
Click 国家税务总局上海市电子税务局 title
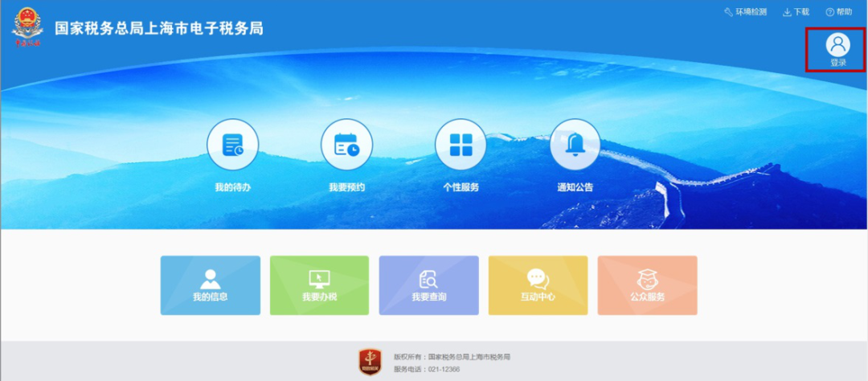159,28
